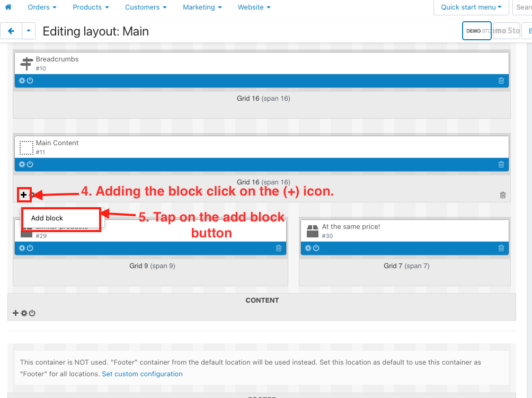
Task: Click the Grid 7 (span 7) label
Action: (406, 266)
